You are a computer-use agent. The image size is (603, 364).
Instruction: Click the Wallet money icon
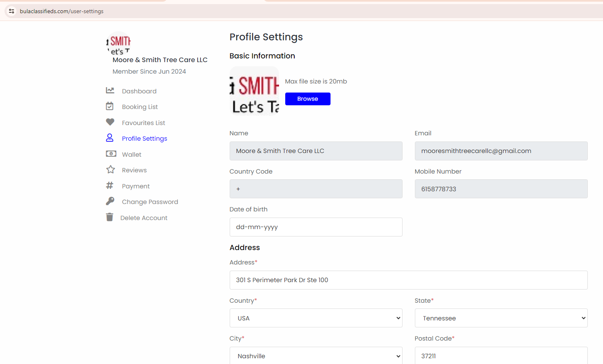[111, 154]
